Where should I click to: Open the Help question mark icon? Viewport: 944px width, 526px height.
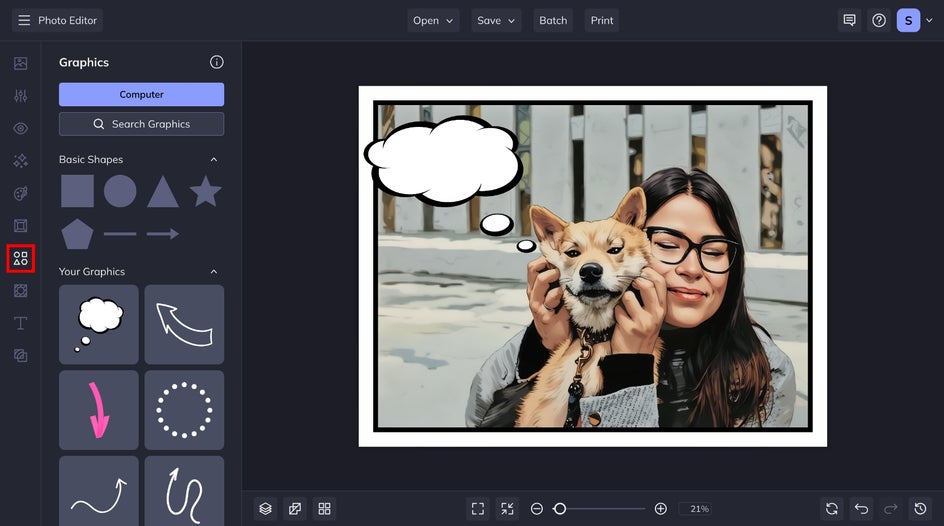(x=879, y=20)
